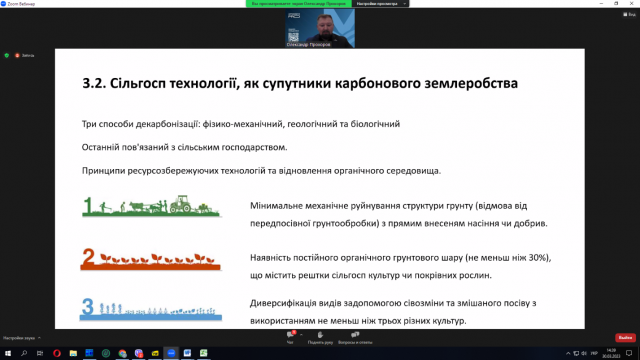This screenshot has width=640, height=360.
Task: Open network status tray icon
Action: [x=576, y=353]
